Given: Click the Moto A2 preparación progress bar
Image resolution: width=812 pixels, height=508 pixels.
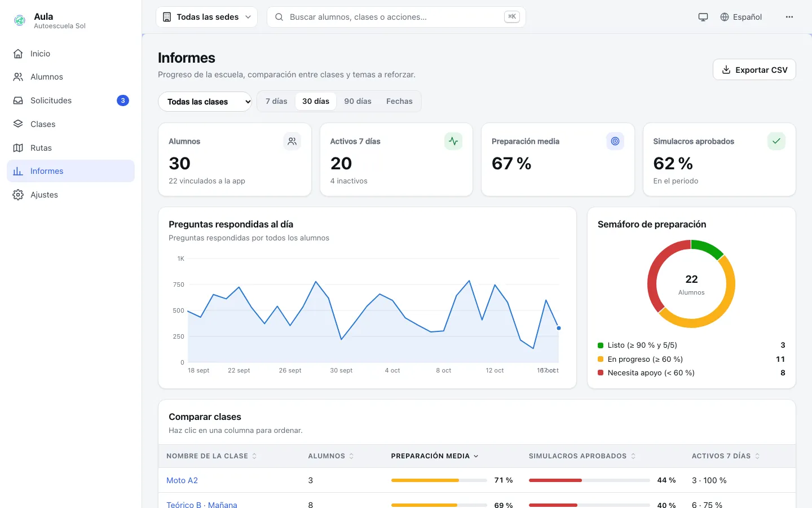Looking at the screenshot, I should pyautogui.click(x=439, y=480).
